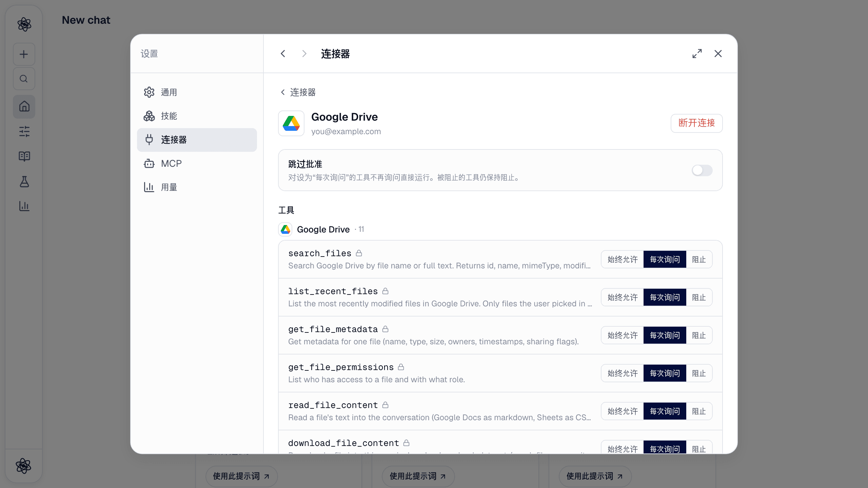Image resolution: width=868 pixels, height=488 pixels.
Task: Open 通用 settings section
Action: coord(197,92)
